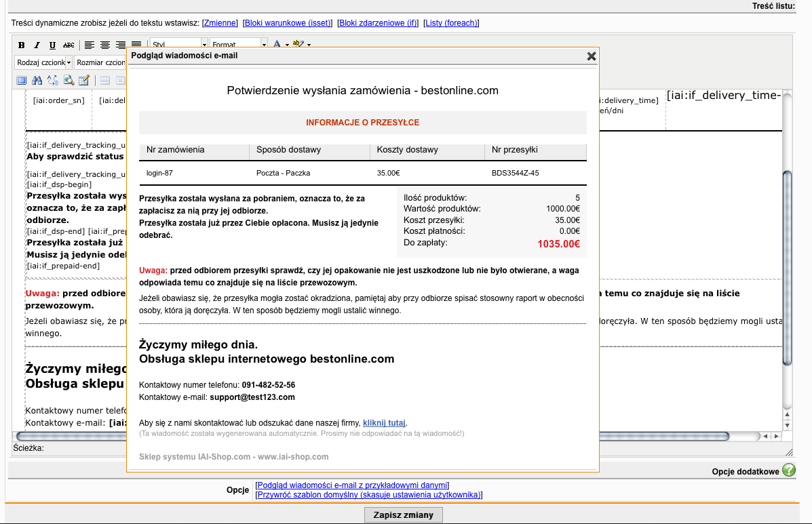Open the Bloki zdarzeniowe (if) link
Image resolution: width=812 pixels, height=524 pixels.
coord(378,23)
